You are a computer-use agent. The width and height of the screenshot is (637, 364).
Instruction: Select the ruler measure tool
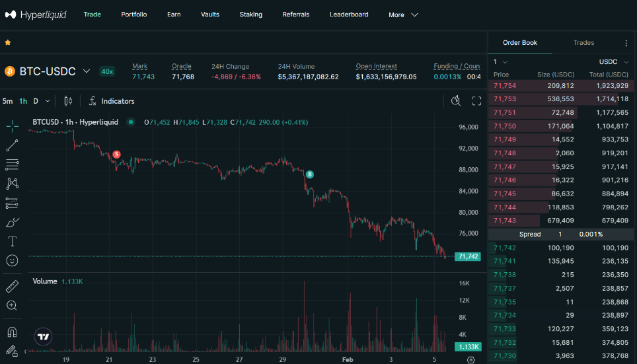tap(12, 287)
